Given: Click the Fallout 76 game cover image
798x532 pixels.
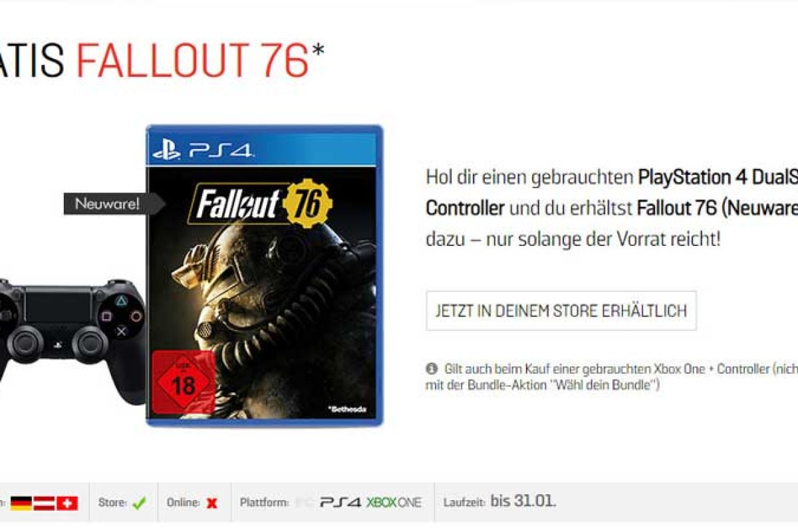Looking at the screenshot, I should coord(265,275).
